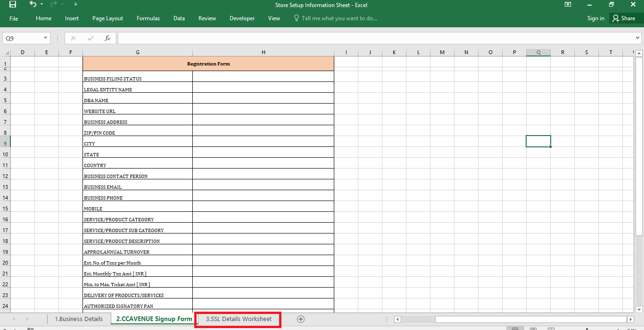Image resolution: width=644 pixels, height=330 pixels.
Task: Click the Select All corner triangle
Action: [x=7, y=52]
